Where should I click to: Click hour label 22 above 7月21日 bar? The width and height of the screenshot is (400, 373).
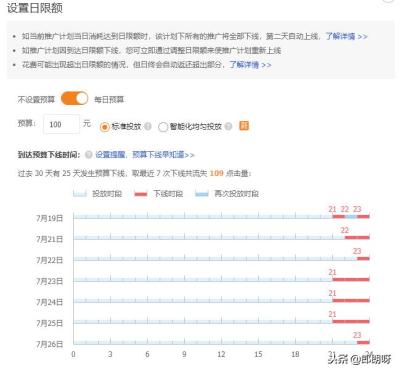coord(345,230)
